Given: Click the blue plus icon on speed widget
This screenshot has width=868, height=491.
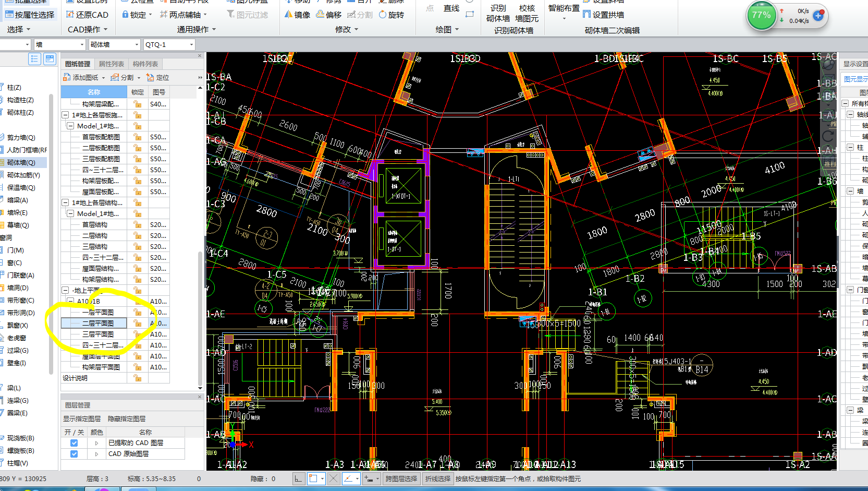Looking at the screenshot, I should [x=818, y=16].
